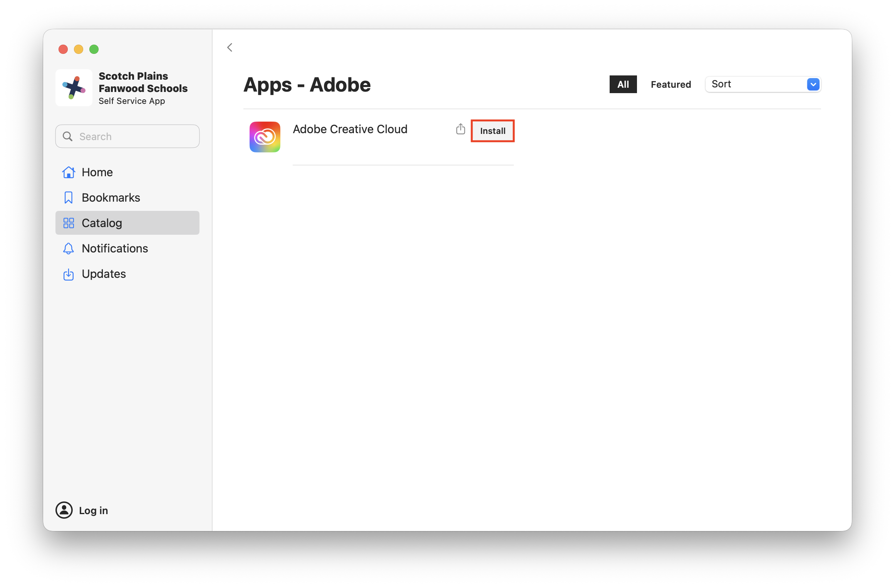Screen dimensions: 895x588
Task: Click the blue Sort dropdown arrow
Action: 813,84
